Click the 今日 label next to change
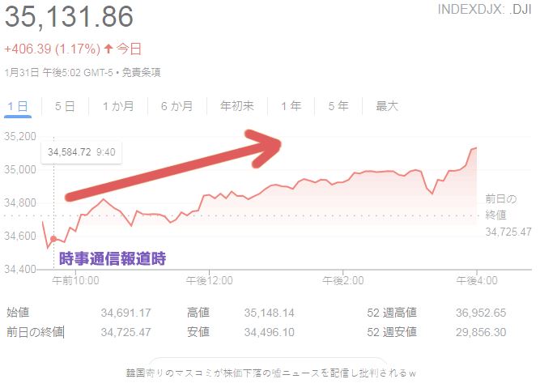 (x=129, y=49)
